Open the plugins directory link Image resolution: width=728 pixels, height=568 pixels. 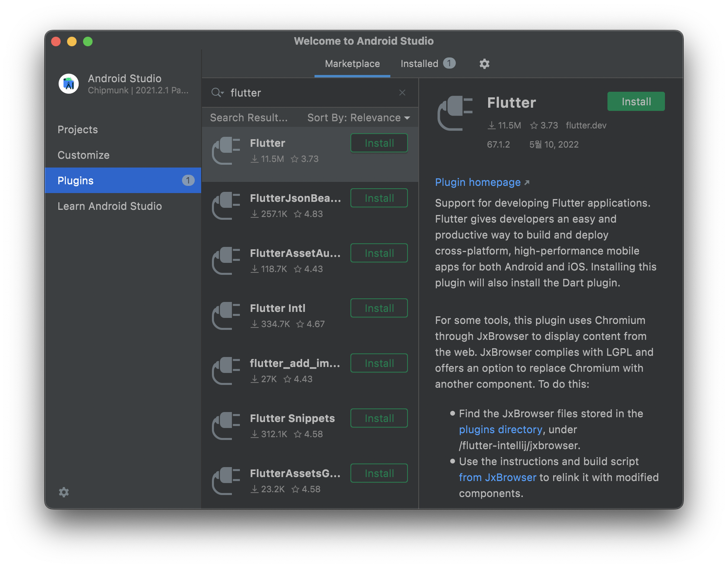[x=500, y=430]
